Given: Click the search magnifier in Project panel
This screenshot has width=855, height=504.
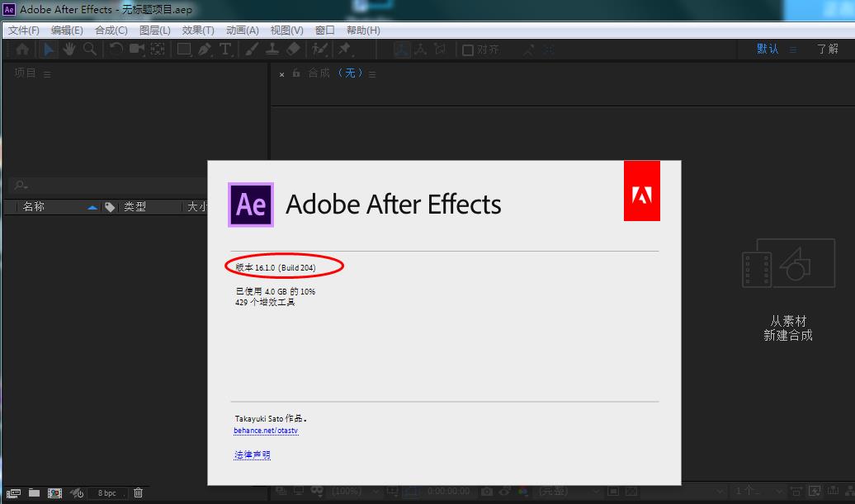Looking at the screenshot, I should 21,186.
